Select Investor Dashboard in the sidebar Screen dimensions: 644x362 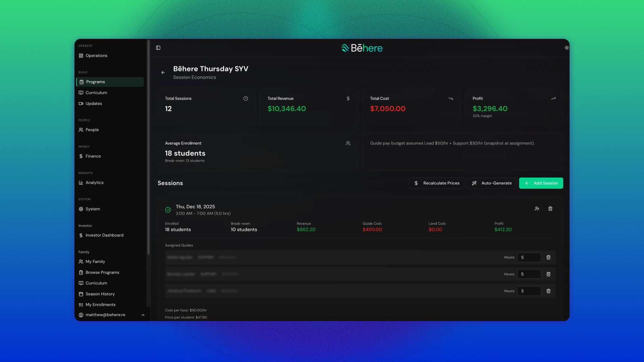(104, 235)
